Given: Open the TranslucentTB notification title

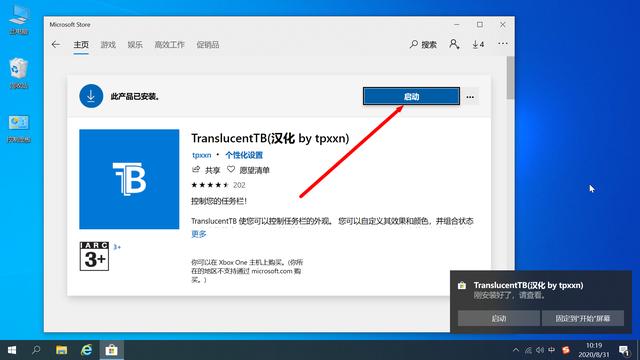Looking at the screenshot, I should (528, 285).
